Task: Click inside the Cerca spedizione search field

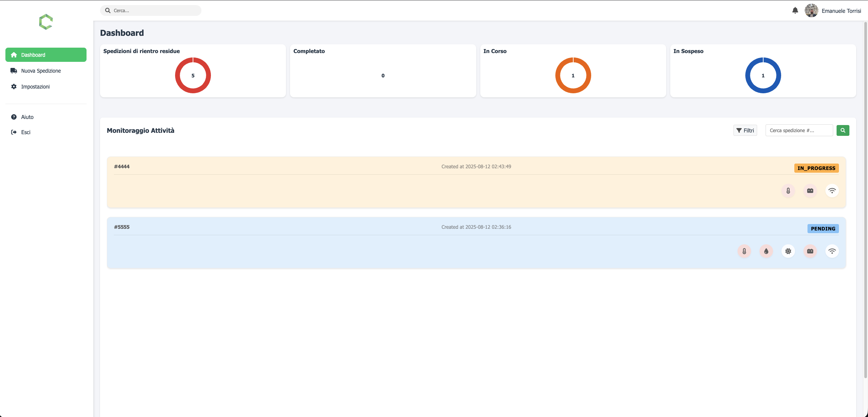Action: point(799,130)
